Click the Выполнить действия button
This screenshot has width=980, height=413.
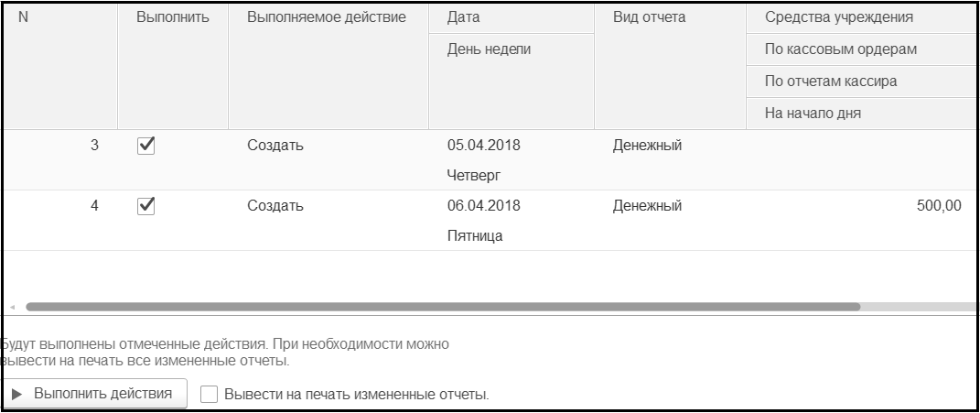pyautogui.click(x=94, y=394)
